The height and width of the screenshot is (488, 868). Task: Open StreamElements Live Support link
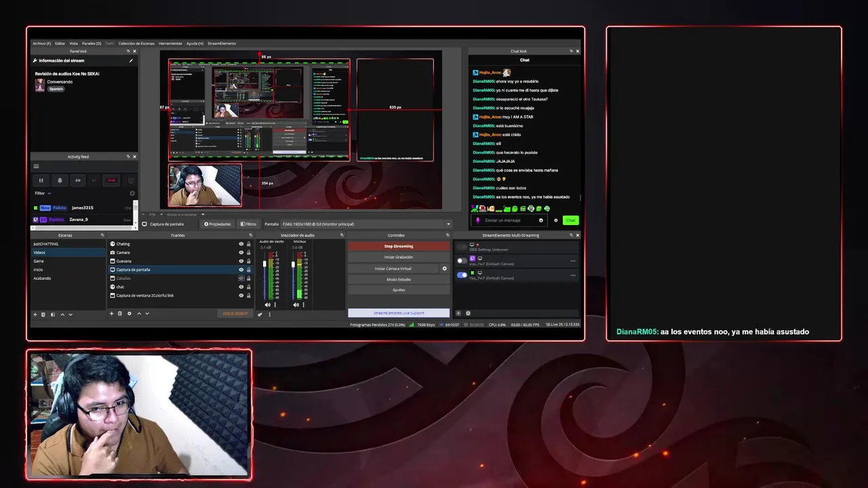(x=399, y=313)
